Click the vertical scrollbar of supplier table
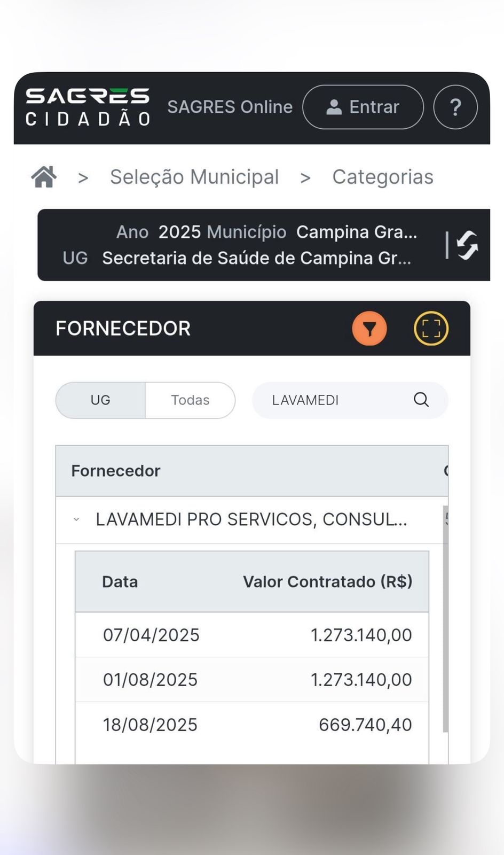 [x=445, y=615]
